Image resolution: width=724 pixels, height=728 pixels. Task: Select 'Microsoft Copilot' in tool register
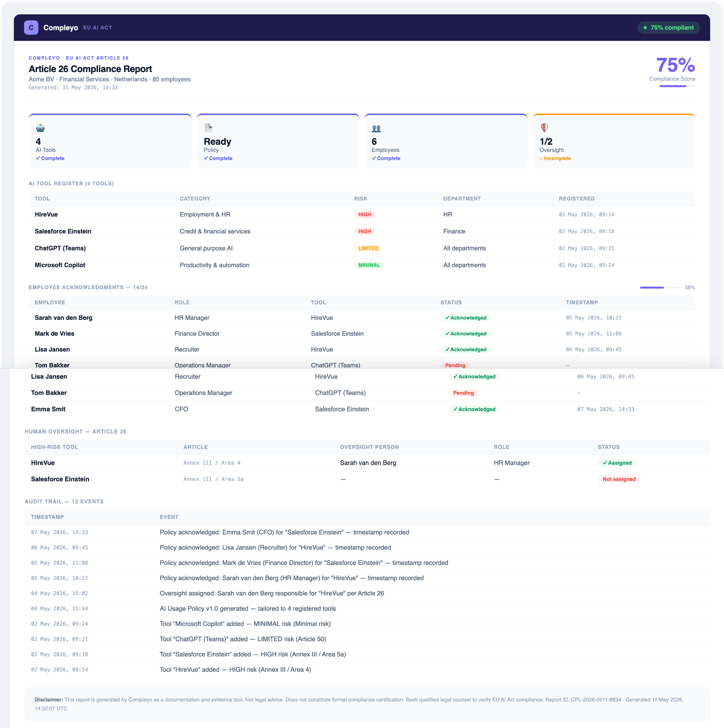coord(60,265)
